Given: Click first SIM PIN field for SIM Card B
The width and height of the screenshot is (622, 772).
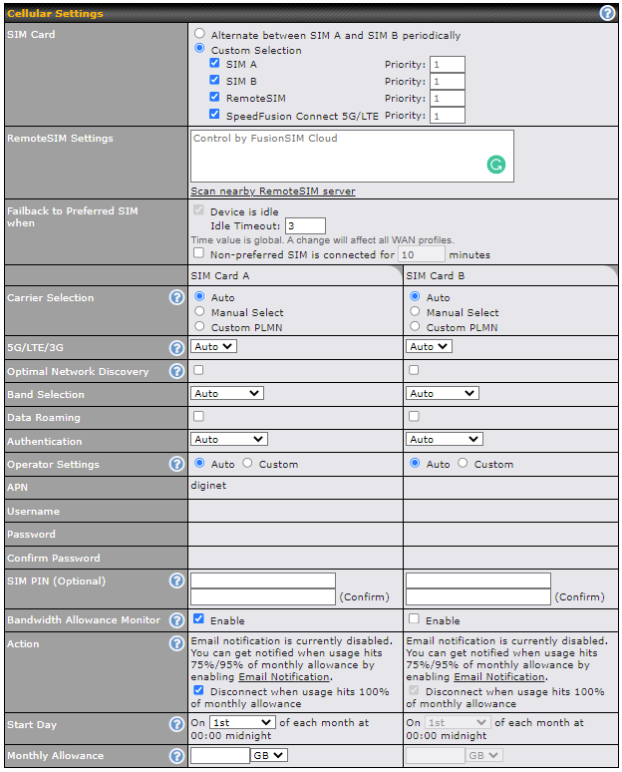Looking at the screenshot, I should 478,580.
